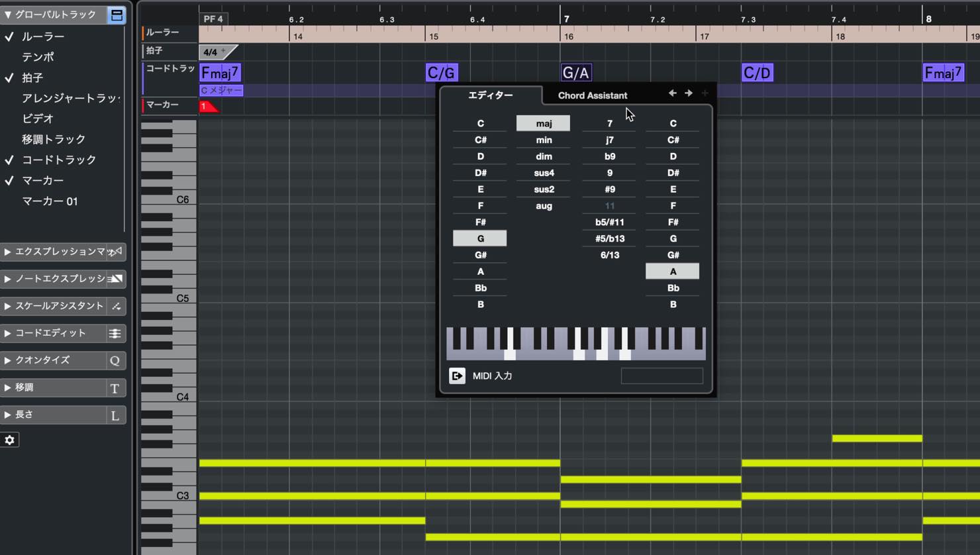980x555 pixels.
Task: Choose the sus4 chord type
Action: [544, 173]
